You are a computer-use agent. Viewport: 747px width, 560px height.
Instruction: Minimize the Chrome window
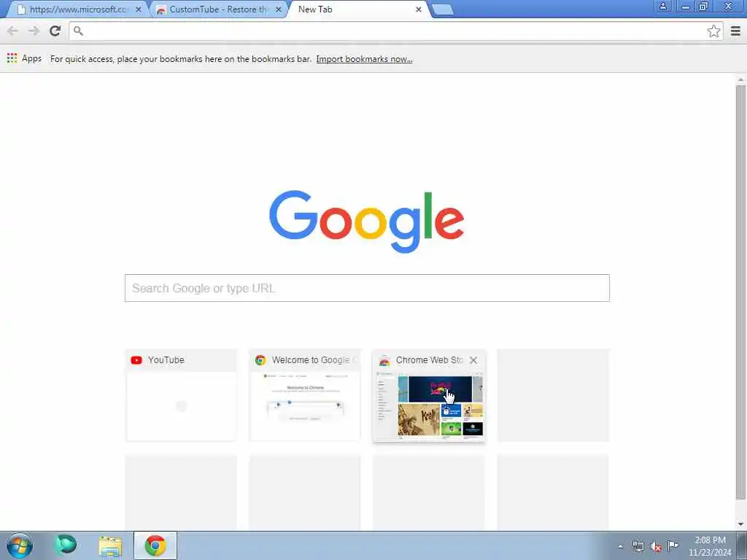pyautogui.click(x=686, y=6)
